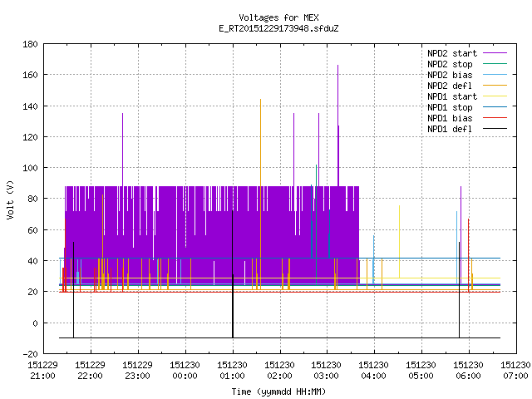The height and width of the screenshot is (399, 532).
Task: Click the 180 value on voltage axis
Action: point(30,44)
